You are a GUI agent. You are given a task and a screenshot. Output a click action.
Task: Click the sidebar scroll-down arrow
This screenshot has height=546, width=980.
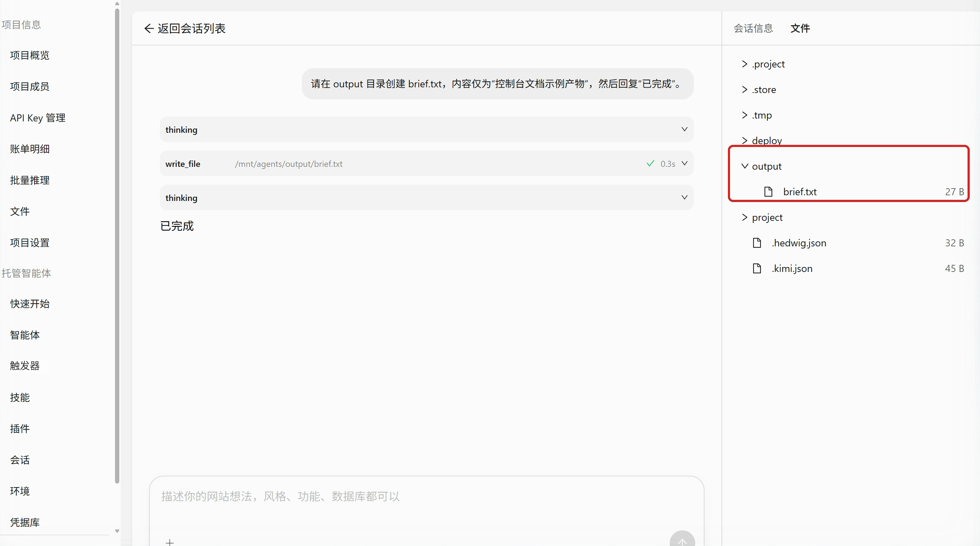(117, 531)
